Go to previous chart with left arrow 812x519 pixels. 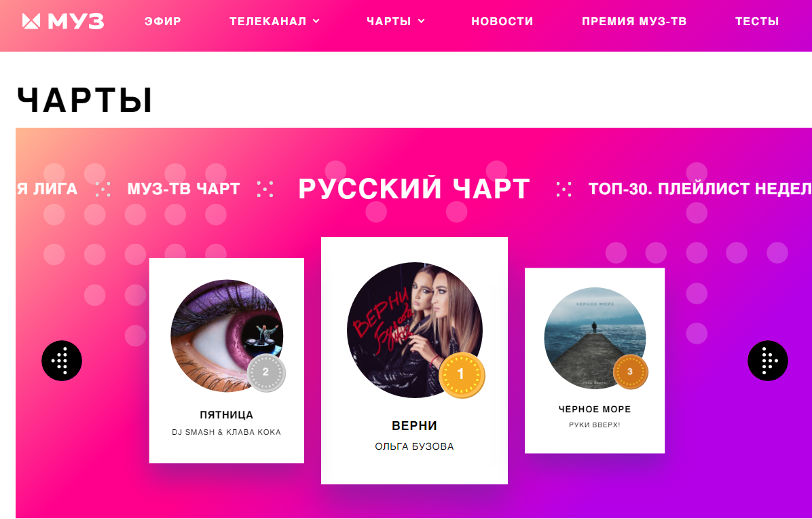pyautogui.click(x=62, y=361)
